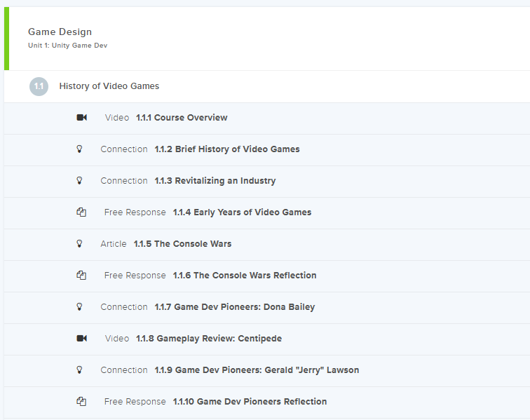Open 1.1.10 Game Dev Pioneers Reflection

pyautogui.click(x=250, y=401)
